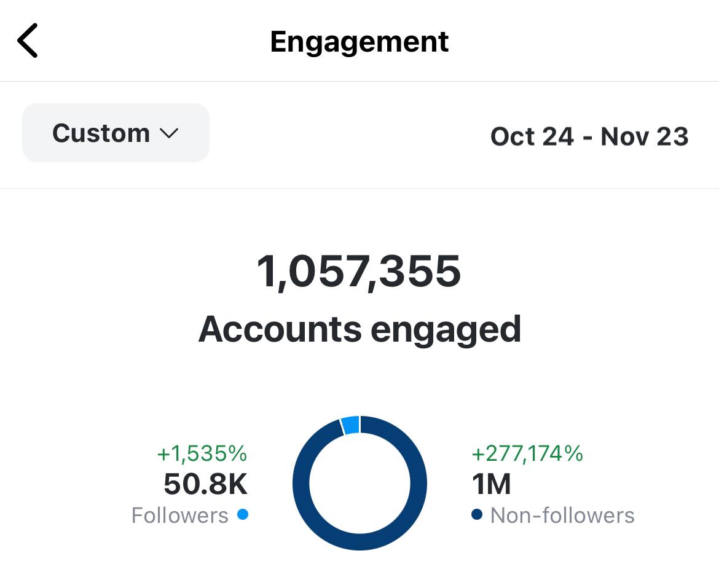Tap the back arrow icon
The height and width of the screenshot is (588, 719).
28,41
